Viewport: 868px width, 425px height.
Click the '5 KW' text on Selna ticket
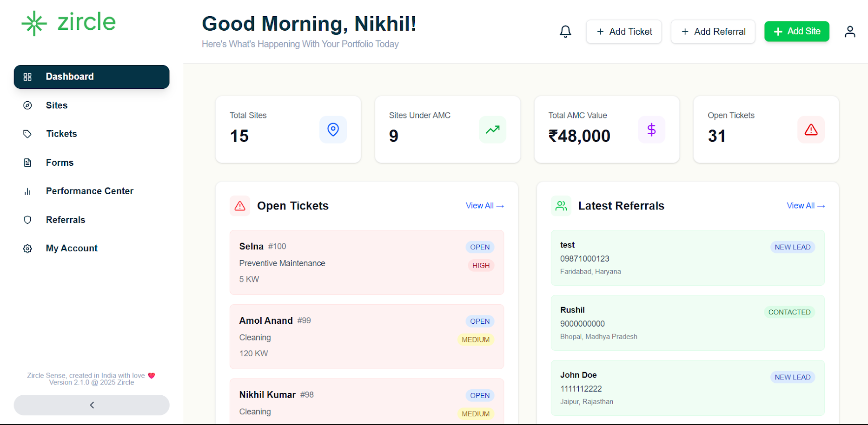(x=249, y=279)
